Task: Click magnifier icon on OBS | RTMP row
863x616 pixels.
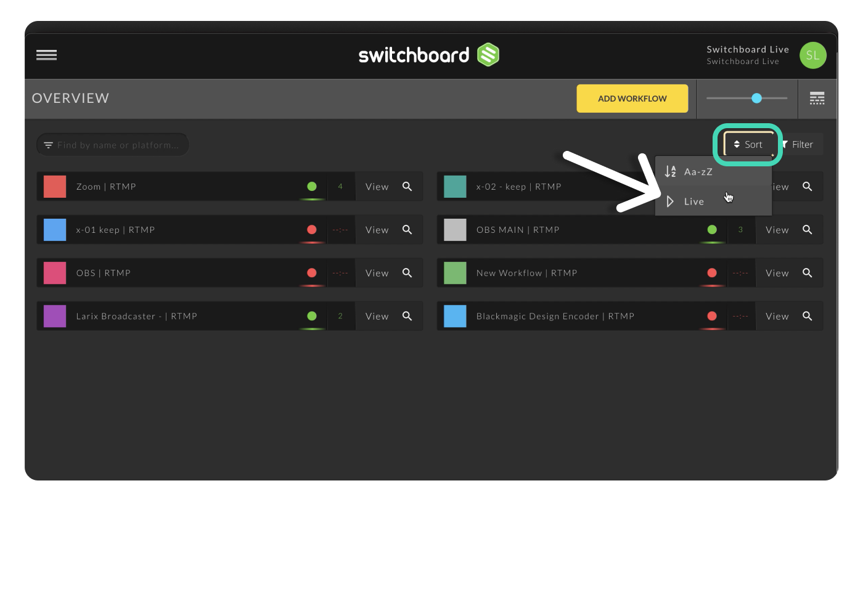Action: [407, 272]
